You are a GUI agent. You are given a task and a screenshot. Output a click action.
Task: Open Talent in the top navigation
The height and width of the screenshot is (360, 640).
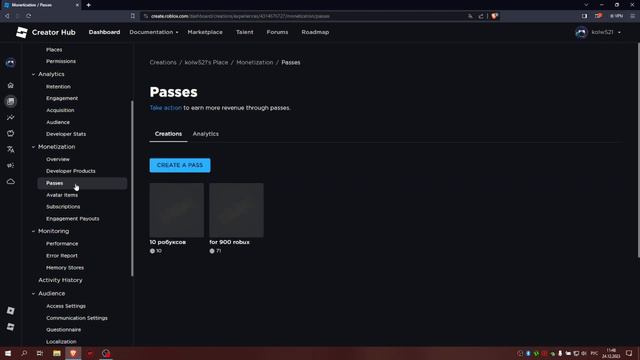click(x=244, y=32)
